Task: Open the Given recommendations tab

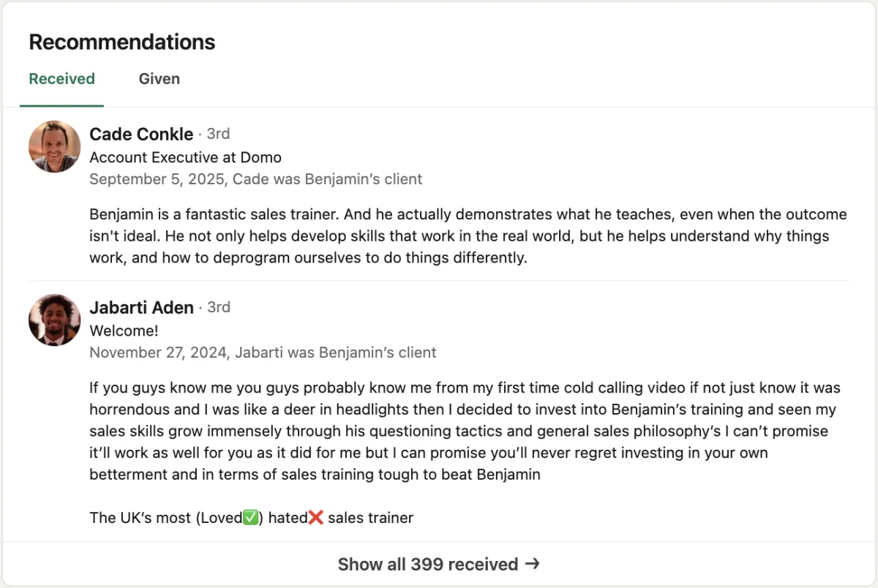Action: pyautogui.click(x=159, y=79)
